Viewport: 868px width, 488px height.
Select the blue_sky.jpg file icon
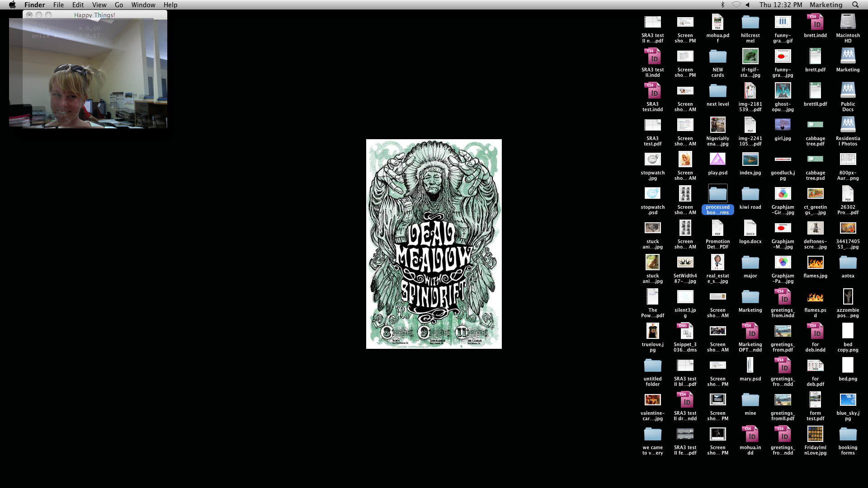(x=848, y=400)
